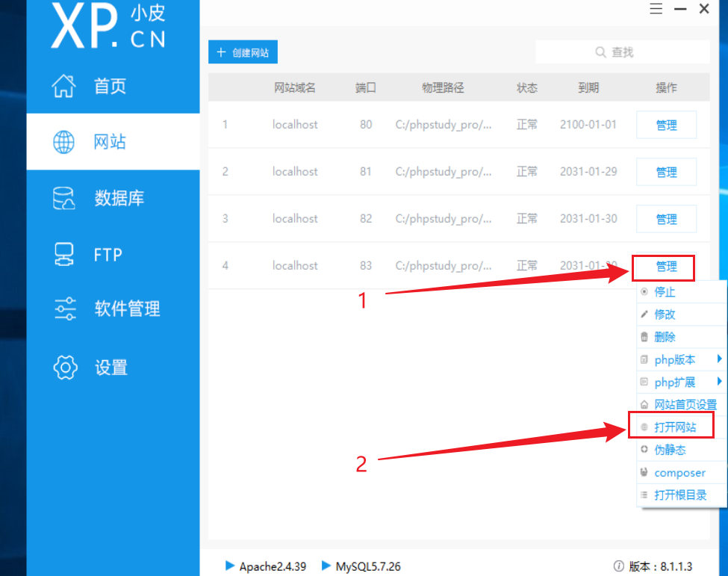
Task: Click the gear icon beside 设置
Action: 65,368
